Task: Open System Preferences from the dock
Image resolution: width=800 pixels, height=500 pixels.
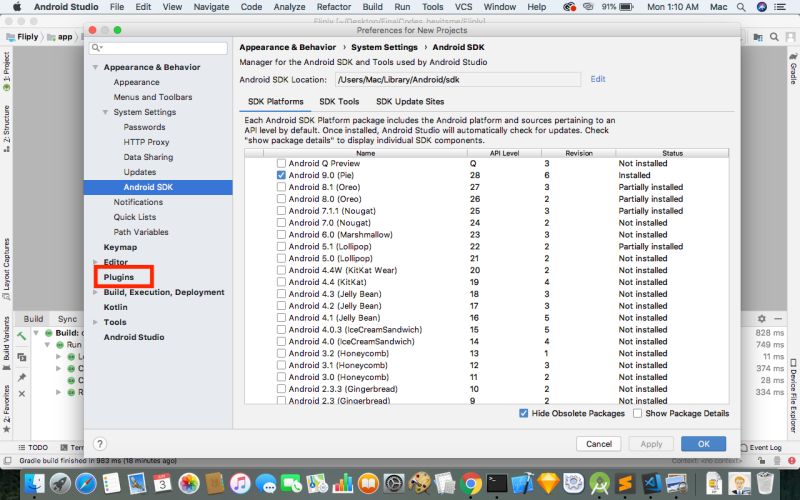Action: (x=394, y=483)
